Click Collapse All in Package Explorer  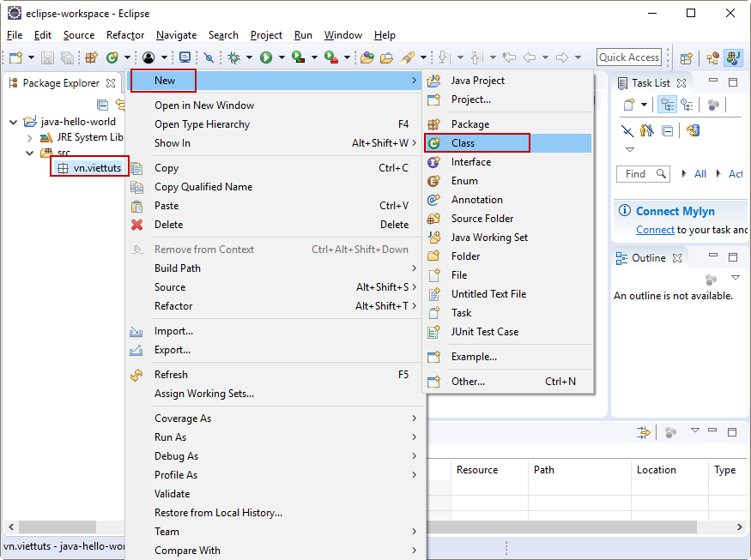point(102,105)
